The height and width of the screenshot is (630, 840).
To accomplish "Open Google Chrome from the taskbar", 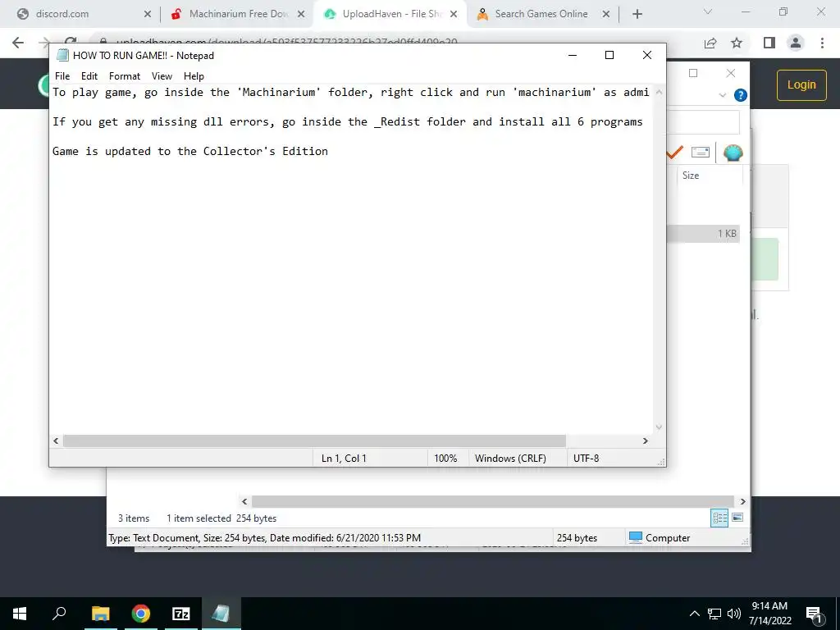I will pyautogui.click(x=140, y=614).
